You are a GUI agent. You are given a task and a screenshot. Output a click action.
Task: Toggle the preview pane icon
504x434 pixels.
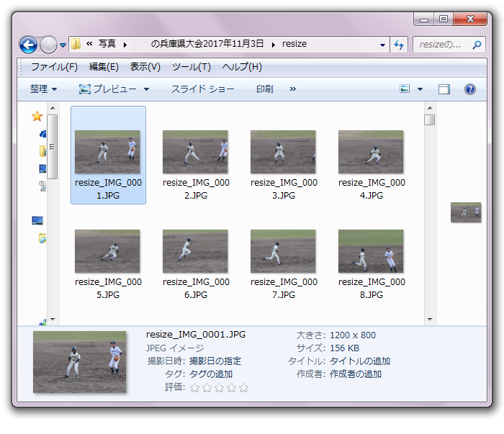(x=444, y=89)
